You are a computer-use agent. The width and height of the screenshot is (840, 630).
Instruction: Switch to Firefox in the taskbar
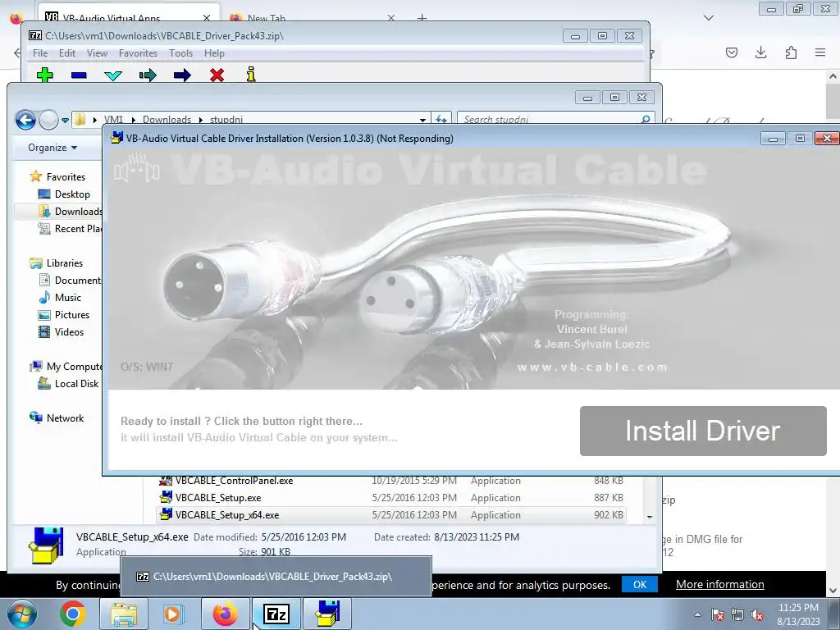[x=225, y=614]
